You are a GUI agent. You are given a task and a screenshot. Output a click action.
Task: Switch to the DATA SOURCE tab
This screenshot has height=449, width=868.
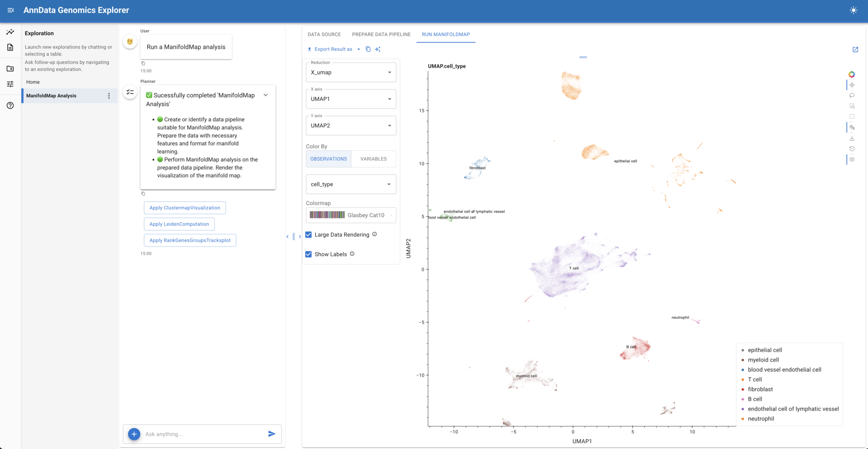click(x=324, y=34)
